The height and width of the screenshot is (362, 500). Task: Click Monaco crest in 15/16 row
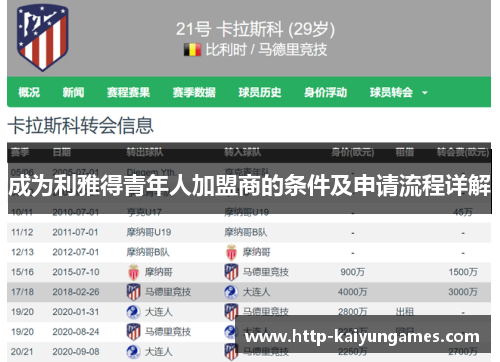click(x=133, y=272)
